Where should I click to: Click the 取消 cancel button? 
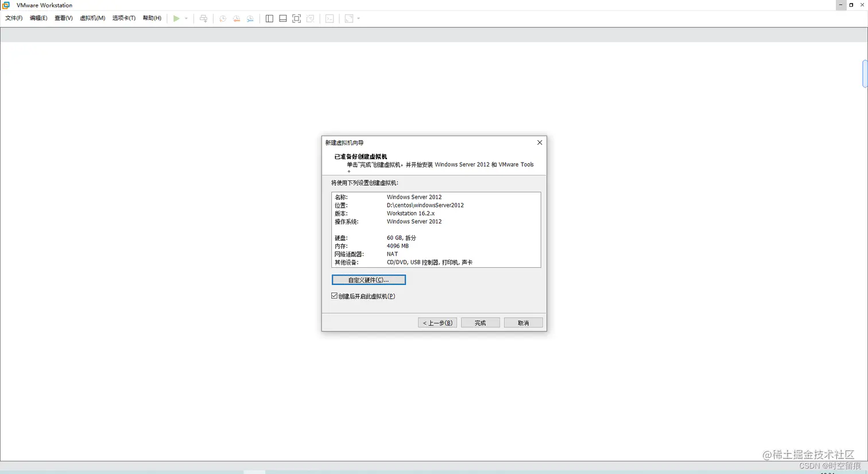[524, 323]
